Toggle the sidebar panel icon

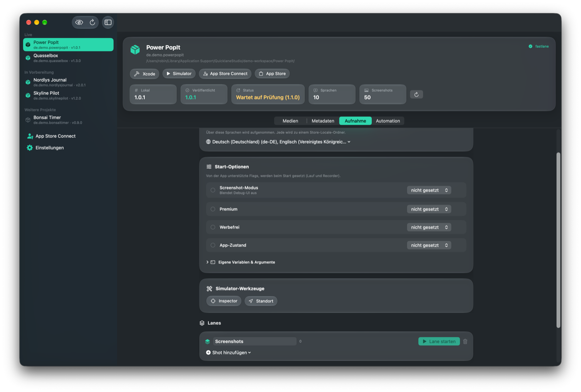click(108, 22)
